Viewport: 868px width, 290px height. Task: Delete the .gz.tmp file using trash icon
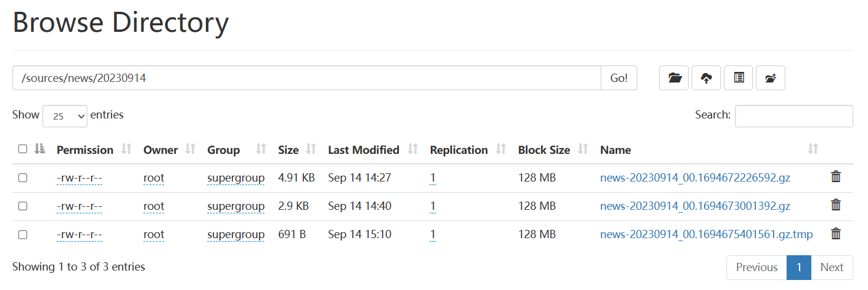(x=836, y=234)
